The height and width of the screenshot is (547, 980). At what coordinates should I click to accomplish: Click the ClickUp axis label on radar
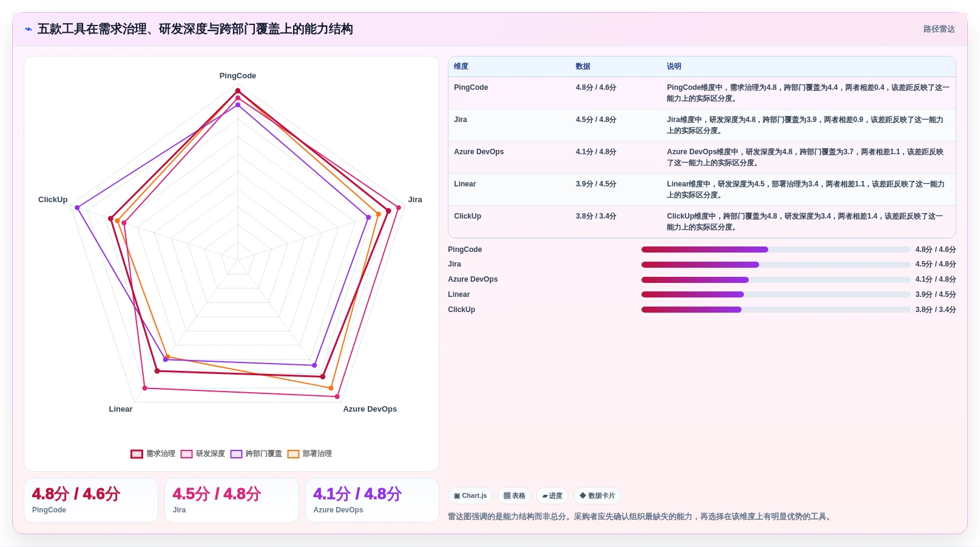click(53, 200)
